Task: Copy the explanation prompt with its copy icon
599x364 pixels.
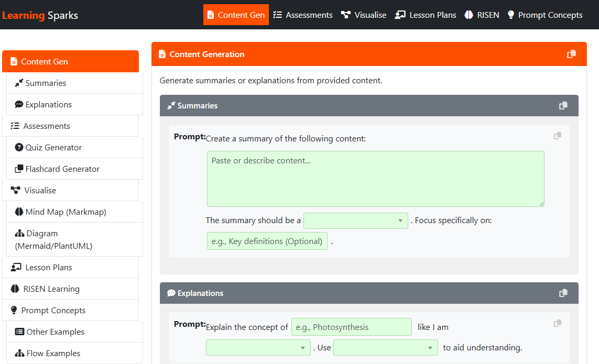Action: pos(558,323)
